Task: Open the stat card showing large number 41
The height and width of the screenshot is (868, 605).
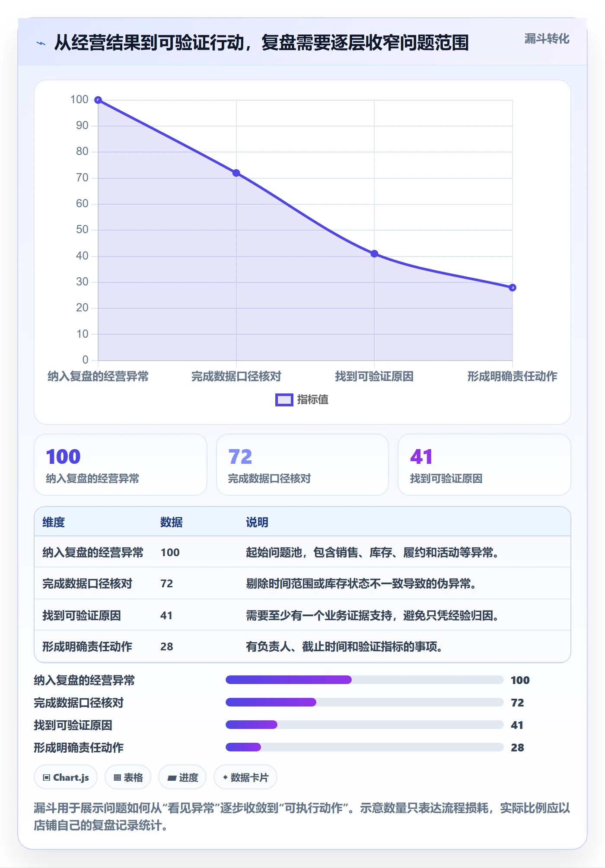Action: [484, 465]
